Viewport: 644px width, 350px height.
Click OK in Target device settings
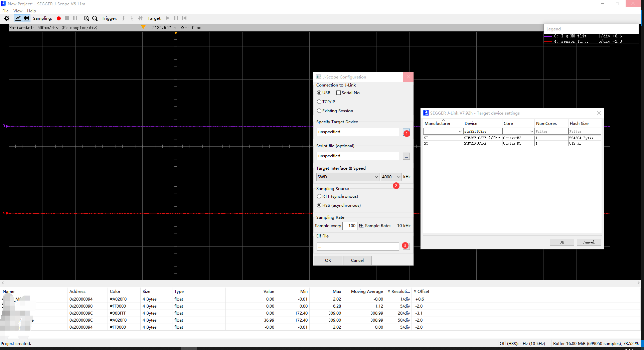point(562,242)
